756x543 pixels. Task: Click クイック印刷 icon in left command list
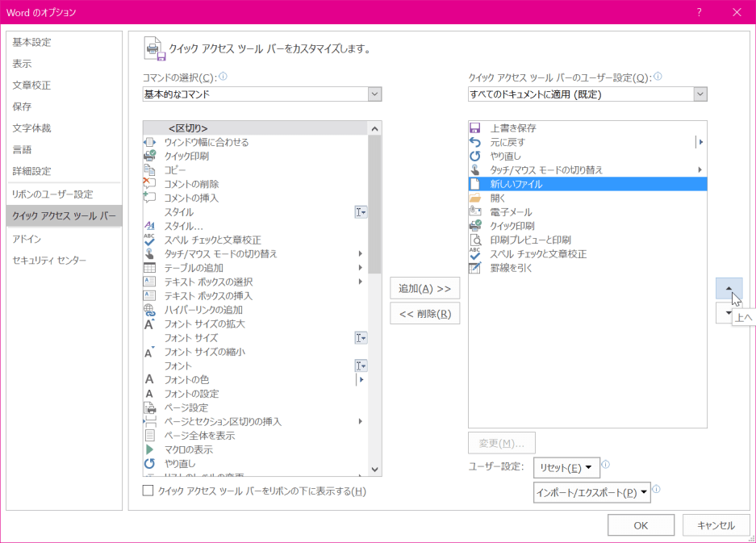click(150, 157)
